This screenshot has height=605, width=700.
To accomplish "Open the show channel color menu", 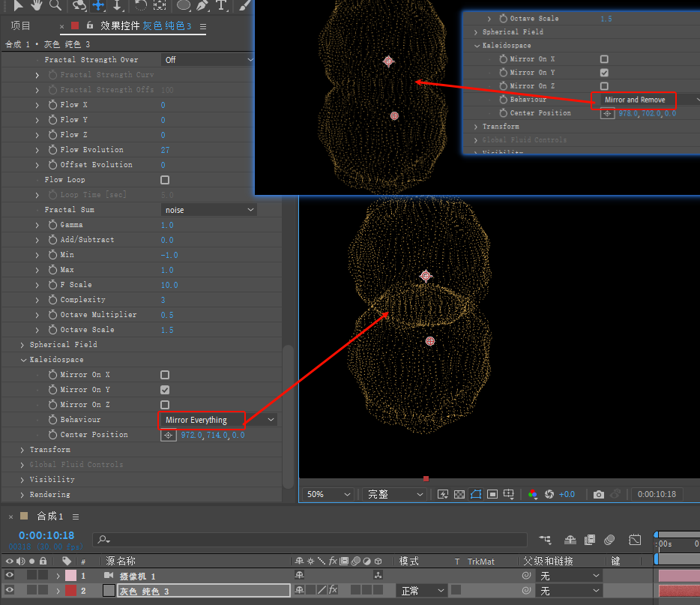I will click(532, 494).
